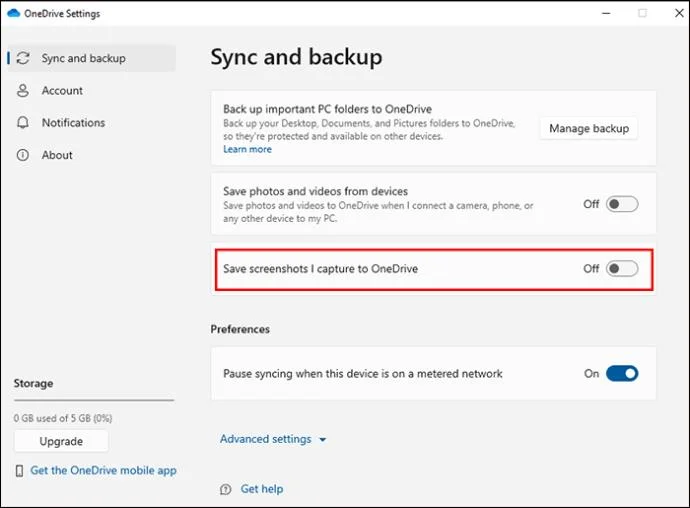The width and height of the screenshot is (690, 508).
Task: Open the Get help link
Action: 262,489
